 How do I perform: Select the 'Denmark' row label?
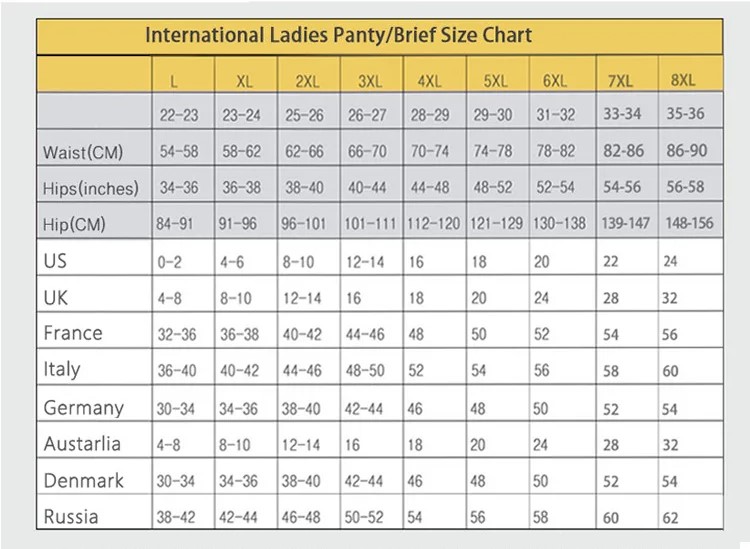coord(84,480)
